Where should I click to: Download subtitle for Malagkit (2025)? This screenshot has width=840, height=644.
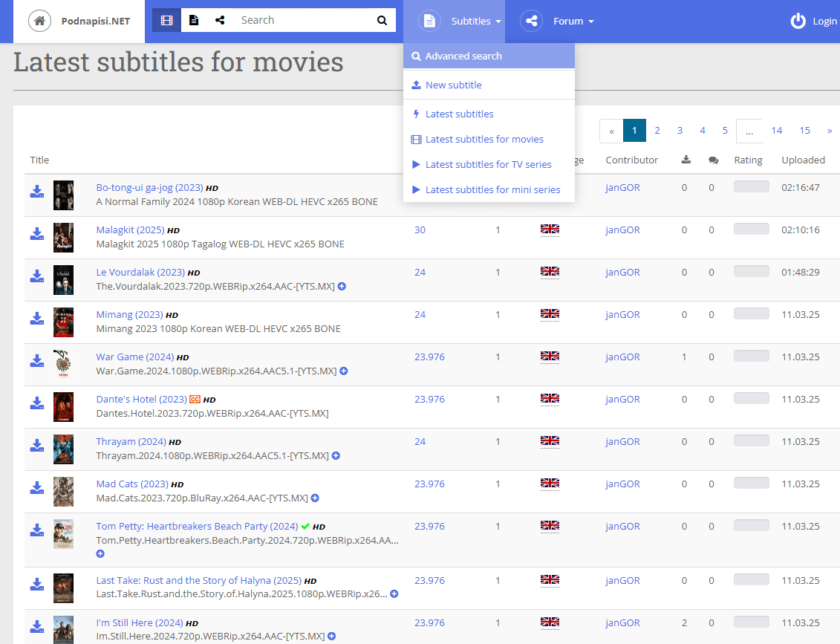pyautogui.click(x=37, y=235)
